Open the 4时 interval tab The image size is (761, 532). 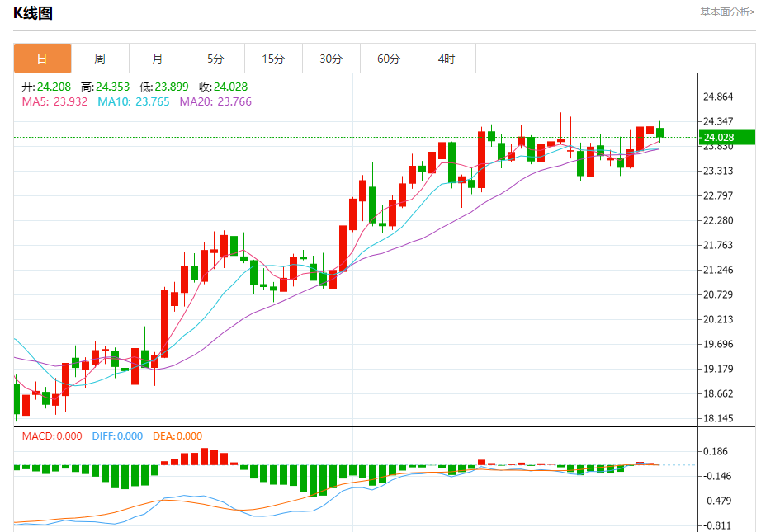447,59
